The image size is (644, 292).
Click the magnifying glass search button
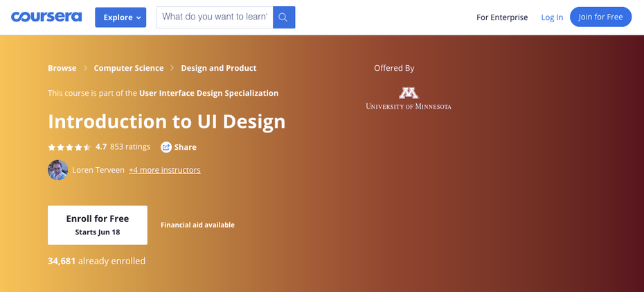click(284, 17)
